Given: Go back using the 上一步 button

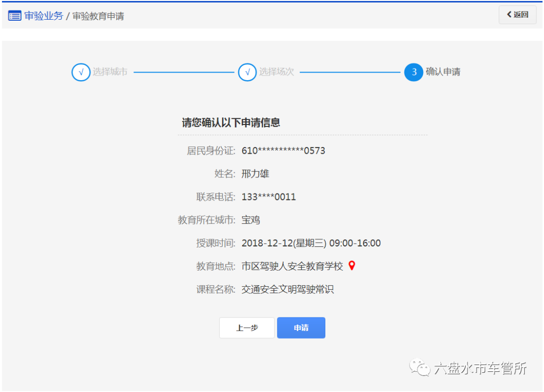Looking at the screenshot, I should point(246,328).
